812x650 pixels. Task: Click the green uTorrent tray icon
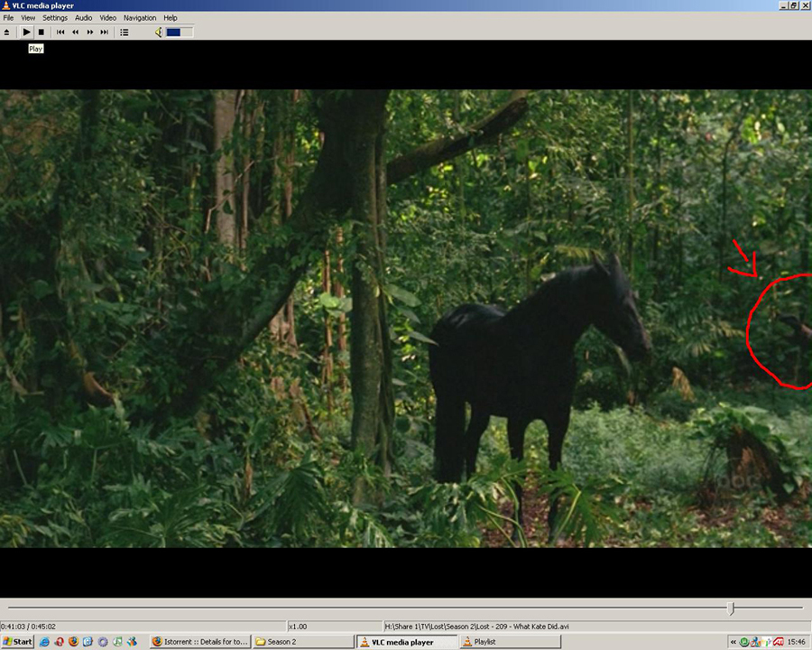pyautogui.click(x=744, y=642)
